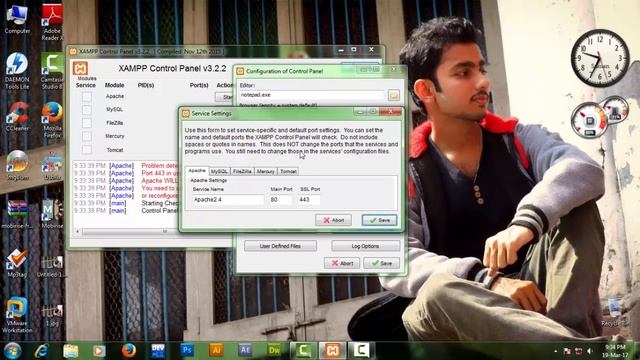
Task: Open the Recycle Bin
Action: click(x=615, y=312)
